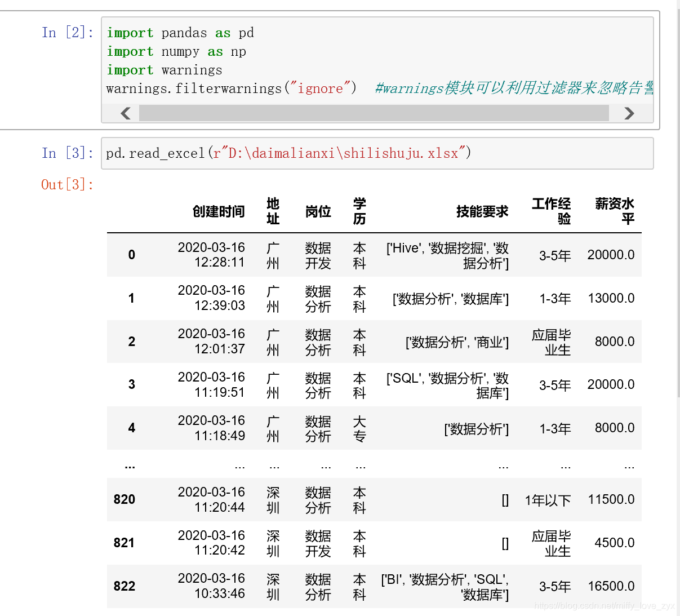Click the right scroll arrow in code cell
680x616 pixels.
click(x=629, y=113)
